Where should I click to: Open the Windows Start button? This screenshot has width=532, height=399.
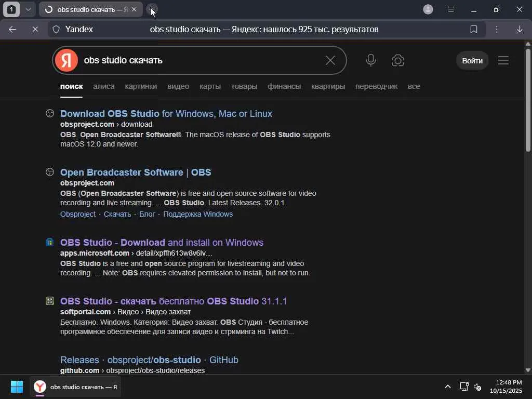(17, 387)
